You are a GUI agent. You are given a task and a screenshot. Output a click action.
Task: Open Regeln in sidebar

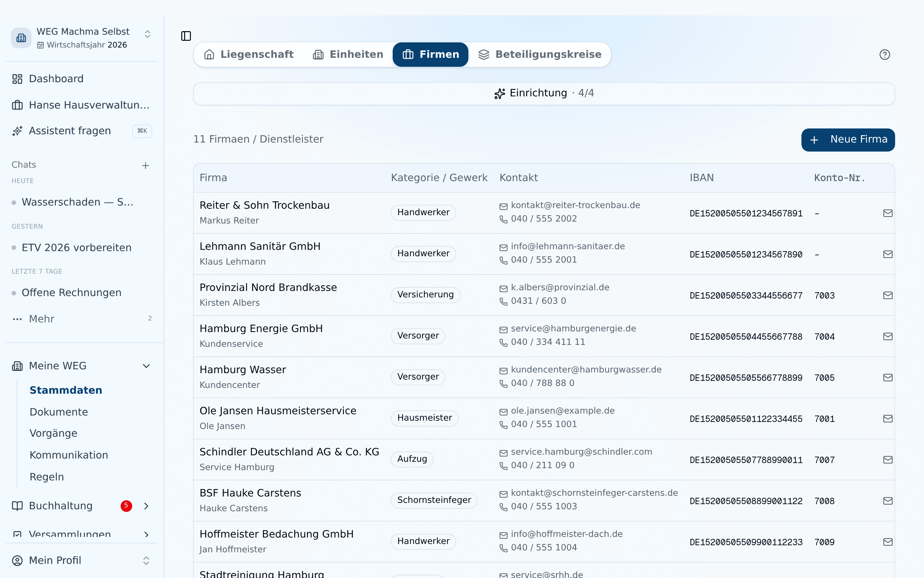point(47,477)
